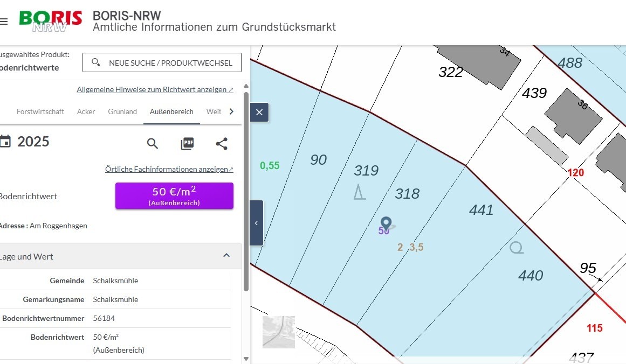
Task: Click the BORIS NRW logo
Action: pyautogui.click(x=51, y=21)
